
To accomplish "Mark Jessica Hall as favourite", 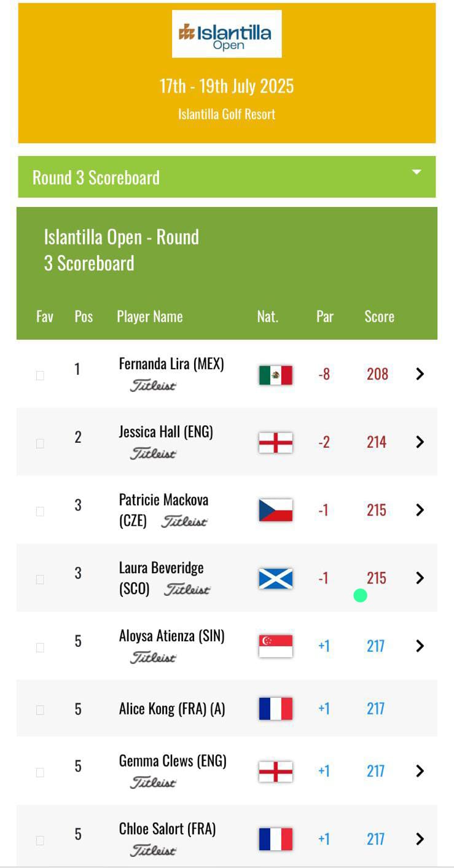I will coord(40,444).
